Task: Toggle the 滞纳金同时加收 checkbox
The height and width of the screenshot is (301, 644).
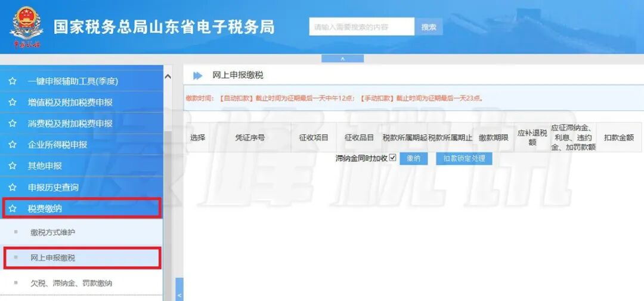Action: click(x=392, y=158)
